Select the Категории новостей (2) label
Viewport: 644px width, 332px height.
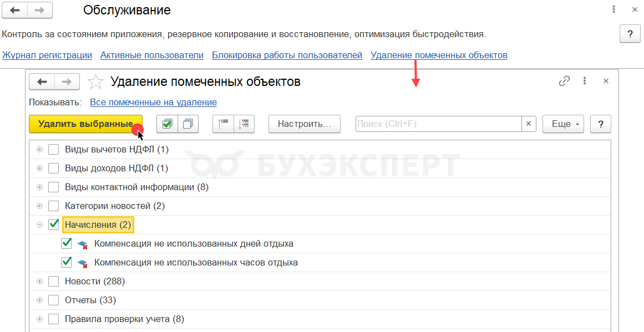(x=115, y=206)
